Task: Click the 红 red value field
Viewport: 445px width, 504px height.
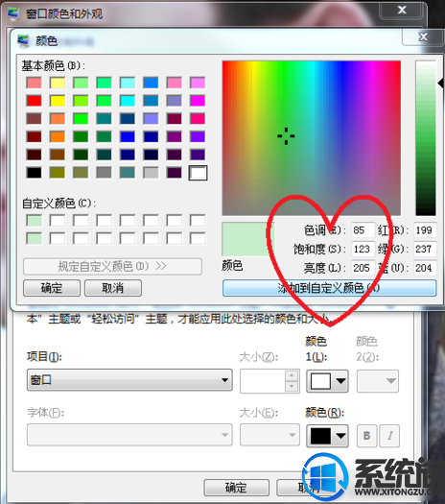Action: tap(425, 230)
